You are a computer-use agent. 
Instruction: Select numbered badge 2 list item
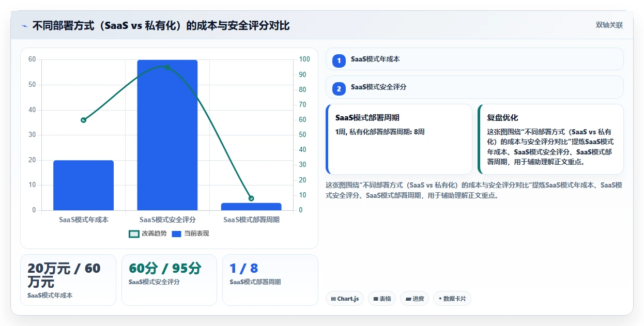pos(339,89)
